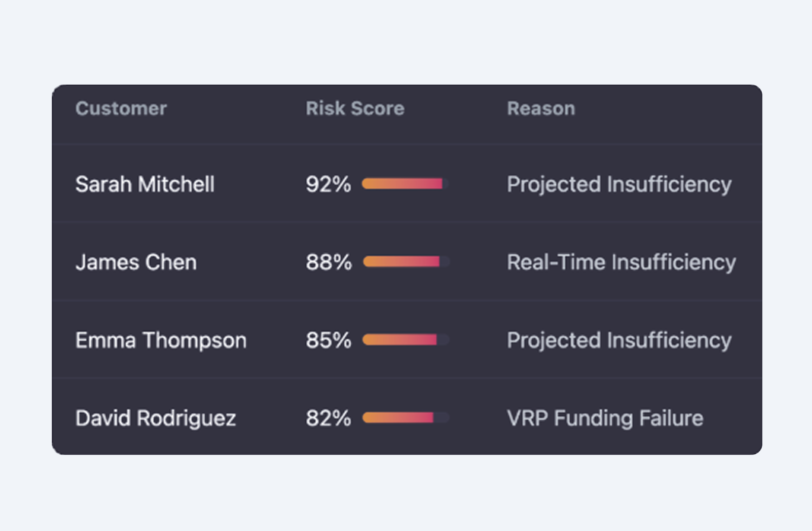Click Sarah Mitchell's risk progress bar
This screenshot has height=531, width=812.
pos(405,184)
